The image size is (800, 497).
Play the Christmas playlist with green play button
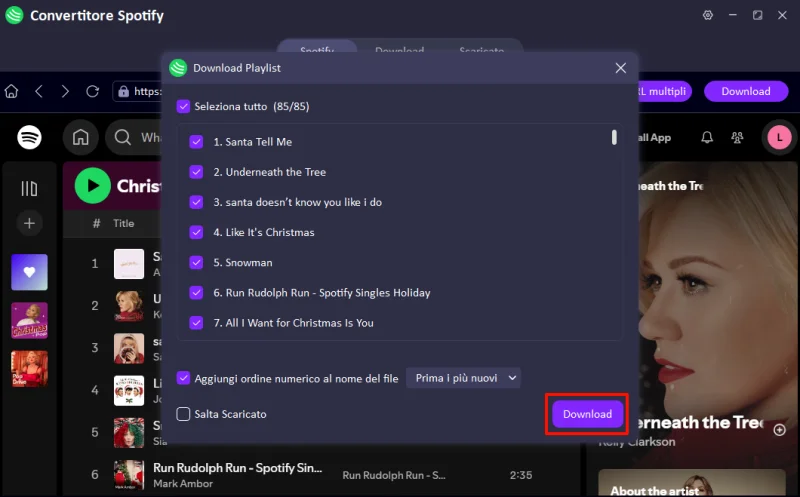click(x=92, y=186)
